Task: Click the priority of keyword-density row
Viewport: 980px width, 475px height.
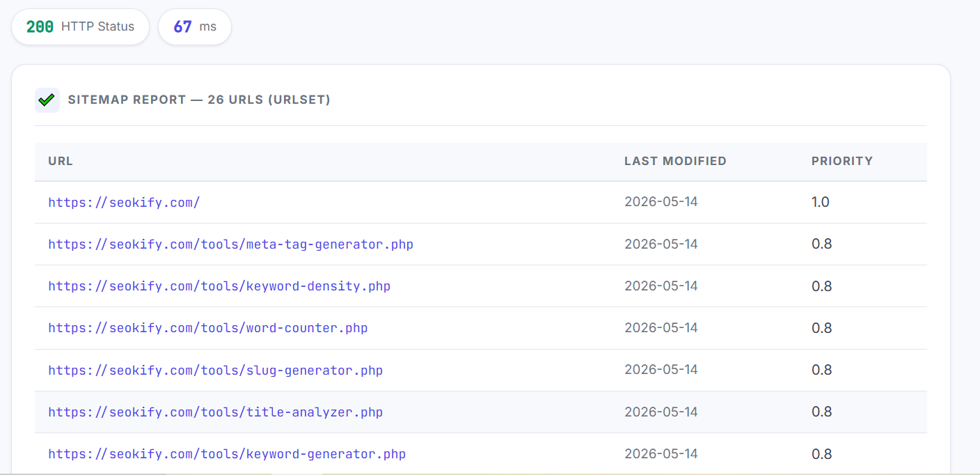Action: [822, 286]
